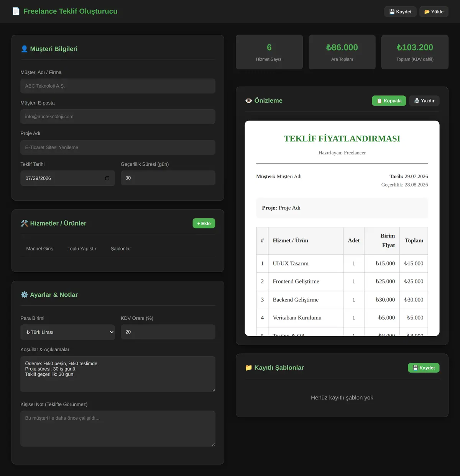The image size is (460, 476).
Task: Click inside the Koşullar & Açıklamalar textarea
Action: pyautogui.click(x=118, y=374)
